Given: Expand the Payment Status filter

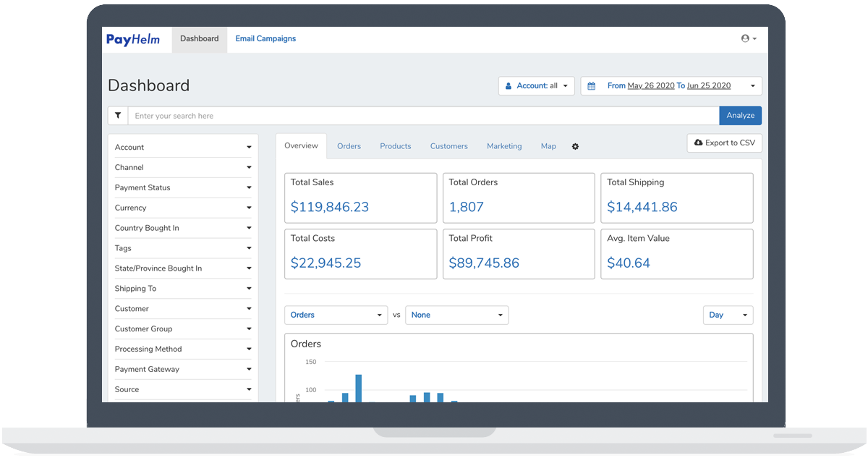Looking at the screenshot, I should click(x=183, y=188).
